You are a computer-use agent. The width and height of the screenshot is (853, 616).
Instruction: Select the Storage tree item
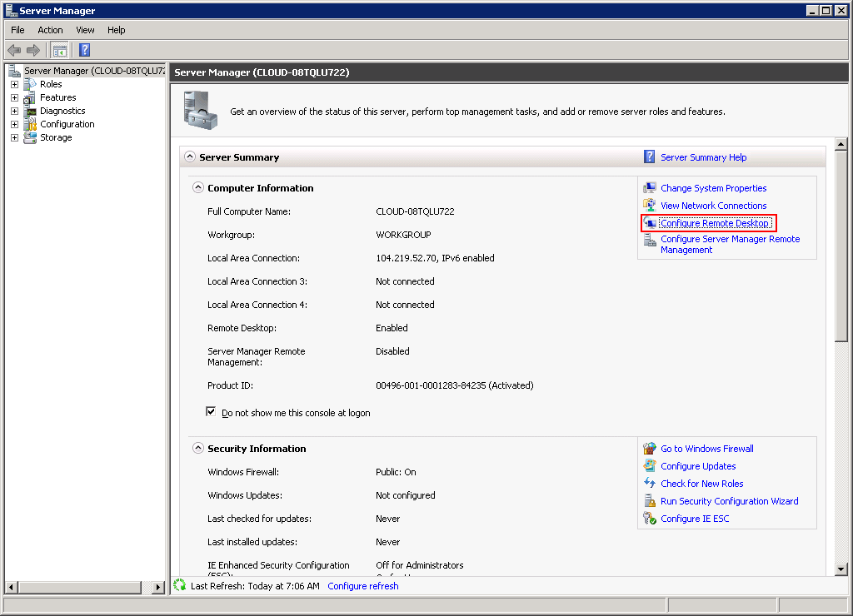(56, 137)
